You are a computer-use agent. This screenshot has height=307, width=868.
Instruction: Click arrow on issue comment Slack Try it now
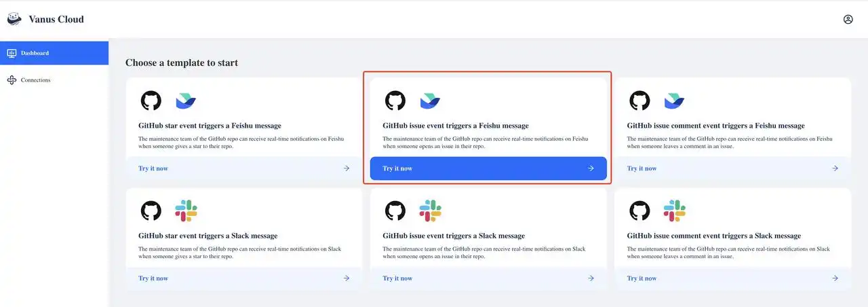click(x=835, y=278)
